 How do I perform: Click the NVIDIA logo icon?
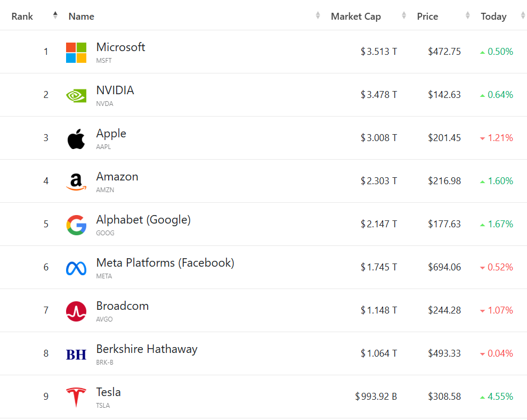pyautogui.click(x=76, y=95)
